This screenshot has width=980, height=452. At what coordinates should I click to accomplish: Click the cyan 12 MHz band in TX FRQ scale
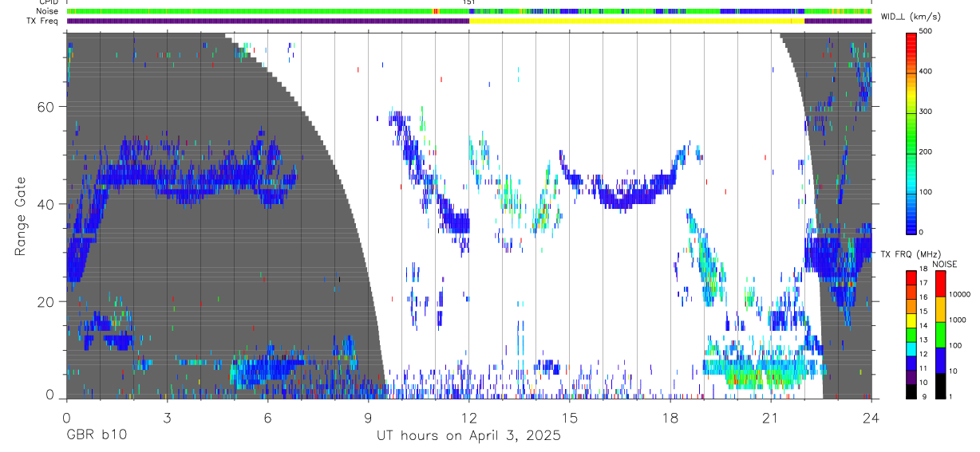[x=911, y=349]
